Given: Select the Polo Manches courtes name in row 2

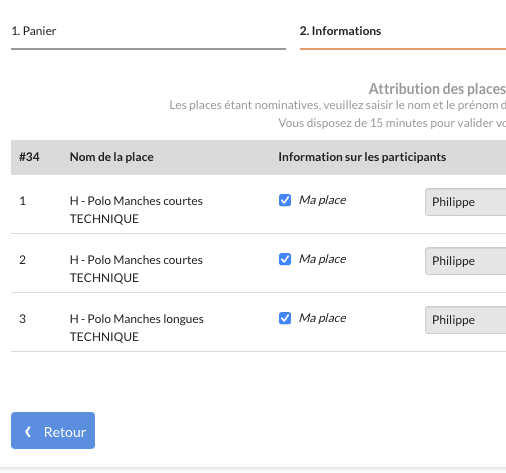Looking at the screenshot, I should (x=136, y=269).
